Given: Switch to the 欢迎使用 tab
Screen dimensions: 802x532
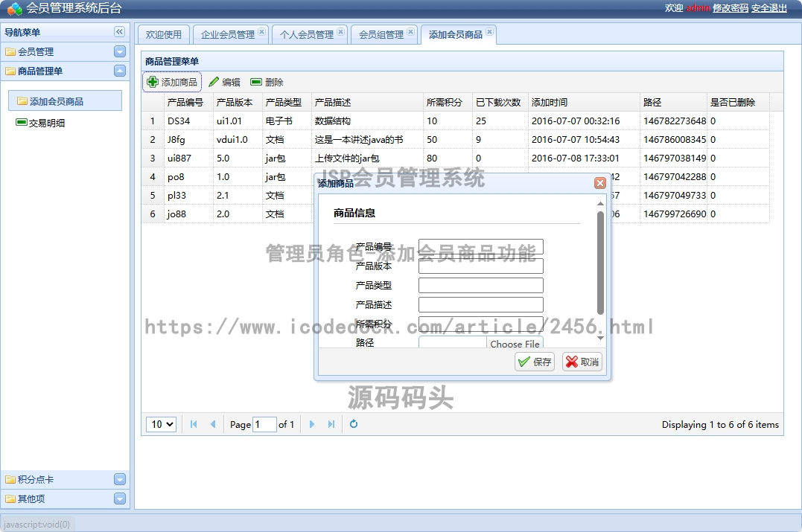Looking at the screenshot, I should pos(164,34).
